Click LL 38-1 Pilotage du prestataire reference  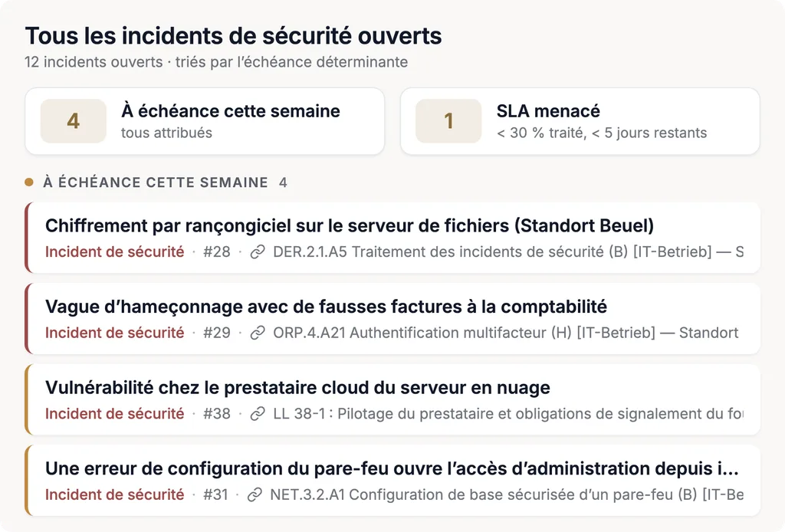[x=508, y=414]
